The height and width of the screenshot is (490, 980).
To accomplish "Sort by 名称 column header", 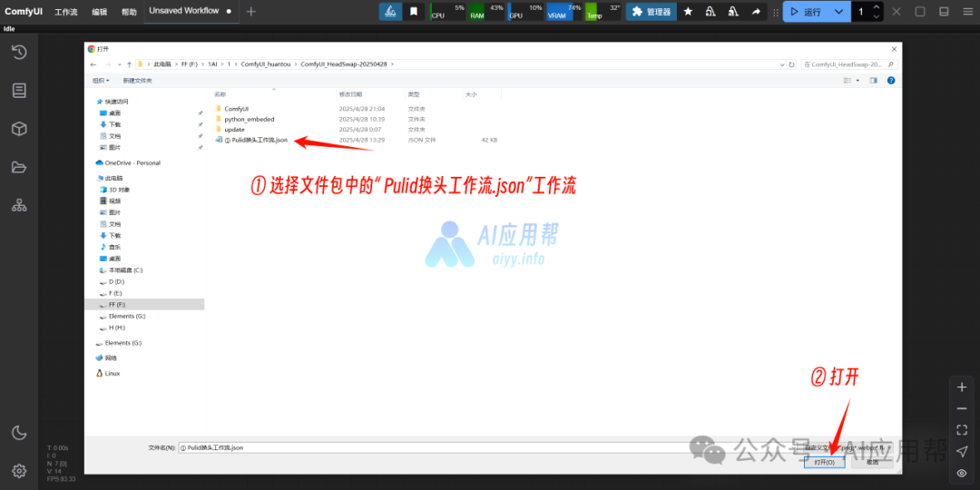I will (220, 94).
